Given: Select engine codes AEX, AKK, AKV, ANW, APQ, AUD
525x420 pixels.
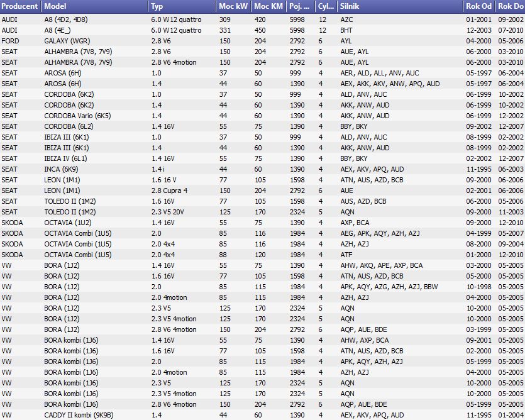Looking at the screenshot, I should (x=390, y=84).
